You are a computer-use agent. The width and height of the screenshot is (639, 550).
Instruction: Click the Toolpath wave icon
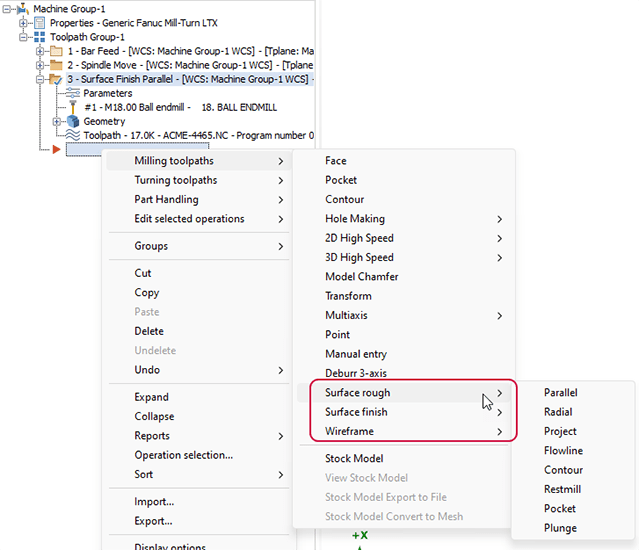pos(73,135)
